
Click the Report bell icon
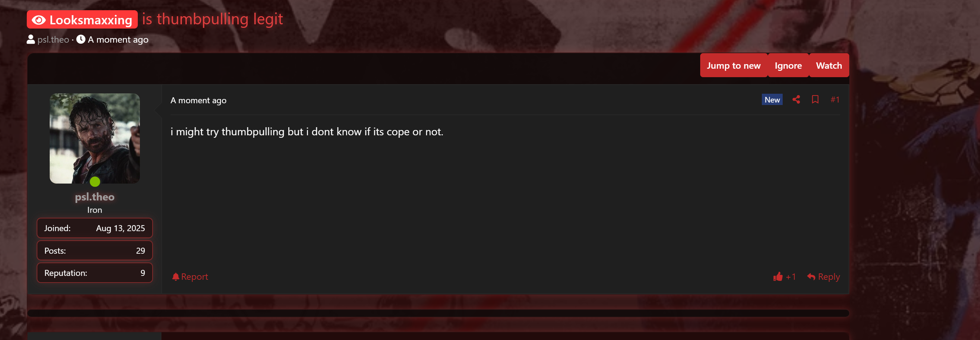click(x=175, y=277)
